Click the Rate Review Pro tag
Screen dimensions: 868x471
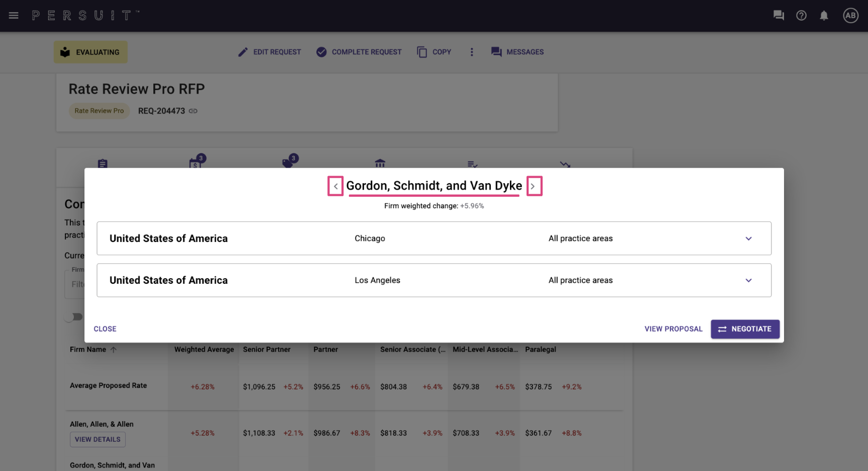[x=99, y=111]
